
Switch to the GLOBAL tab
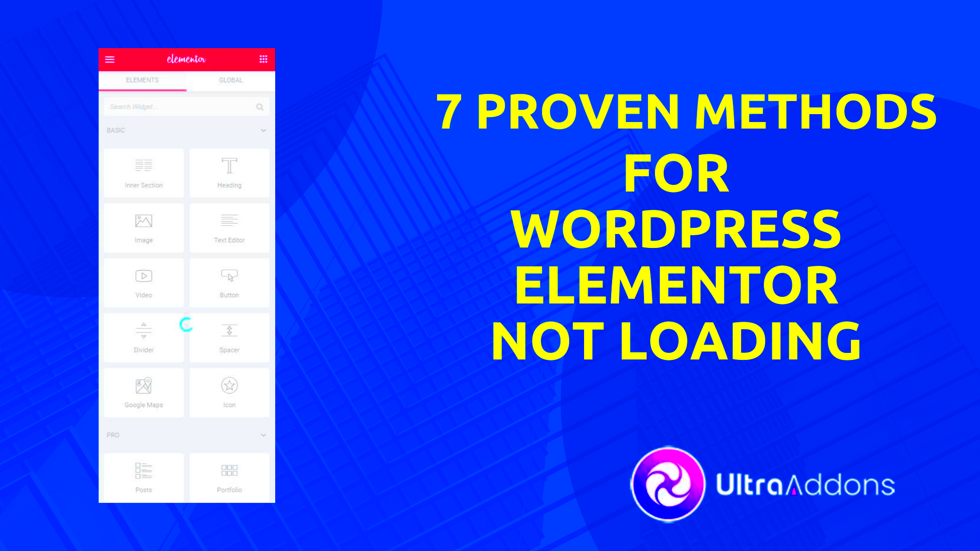(x=230, y=80)
